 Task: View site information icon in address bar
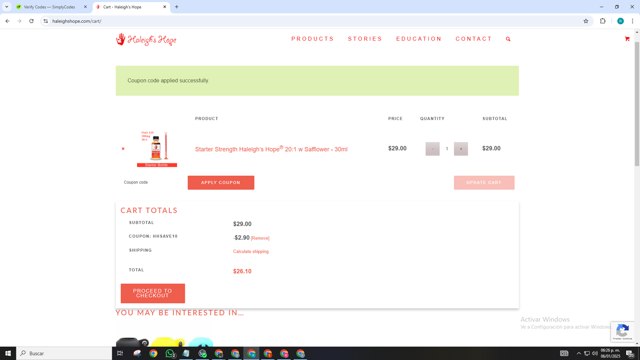click(46, 21)
